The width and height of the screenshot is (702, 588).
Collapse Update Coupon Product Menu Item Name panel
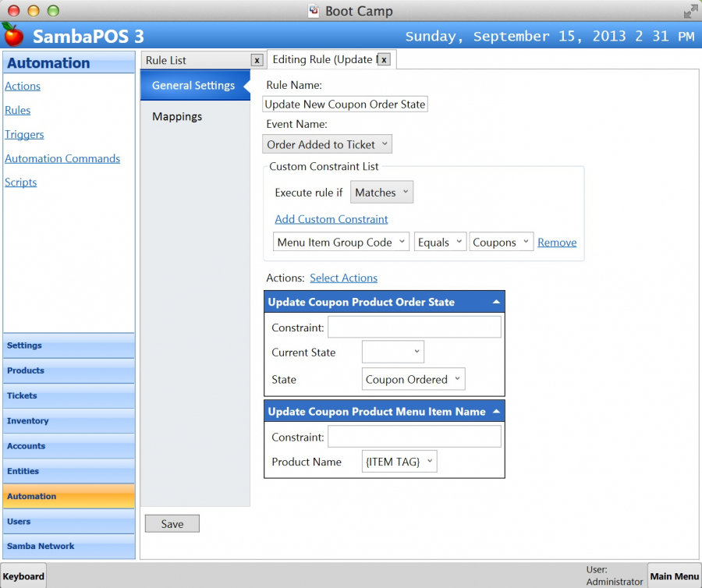click(496, 411)
